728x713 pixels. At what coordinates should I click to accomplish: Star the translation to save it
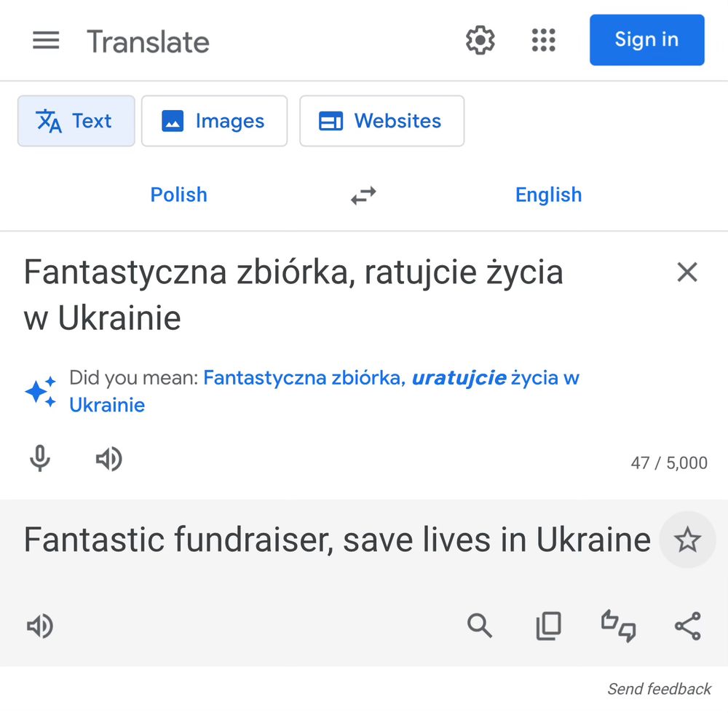click(687, 540)
